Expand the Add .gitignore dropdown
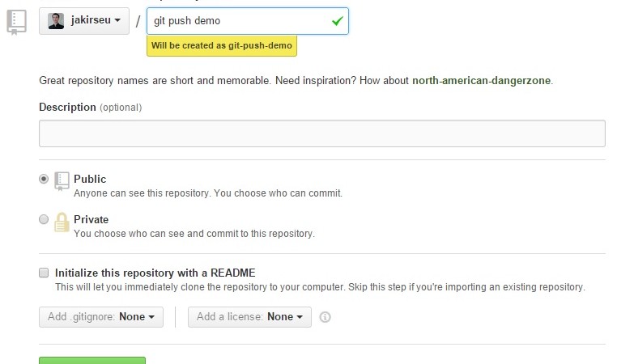 coord(100,317)
